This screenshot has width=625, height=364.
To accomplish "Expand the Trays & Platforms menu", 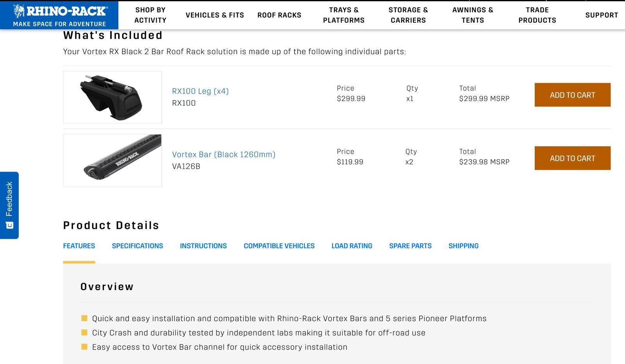I will click(344, 15).
